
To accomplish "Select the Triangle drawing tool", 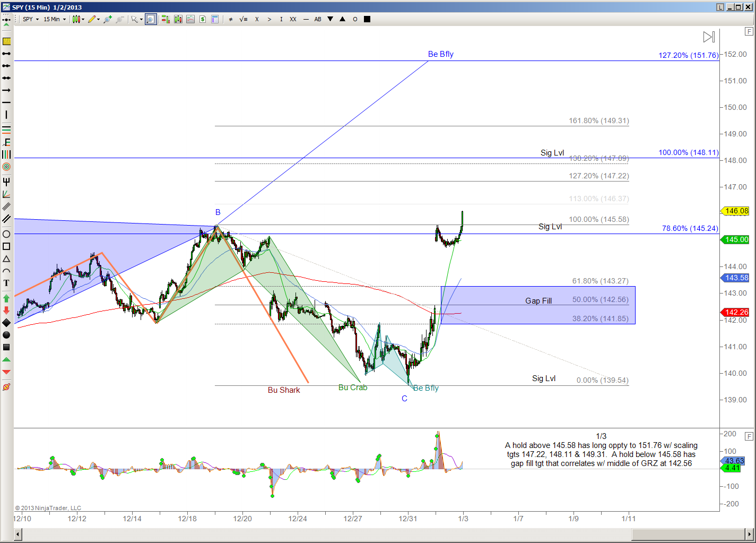I will [6, 259].
